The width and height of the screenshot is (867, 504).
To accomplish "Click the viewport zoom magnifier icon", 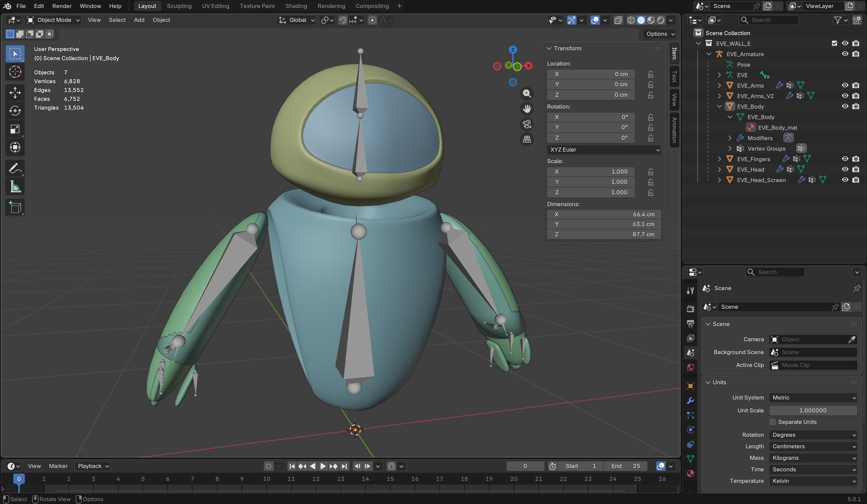I will click(527, 94).
